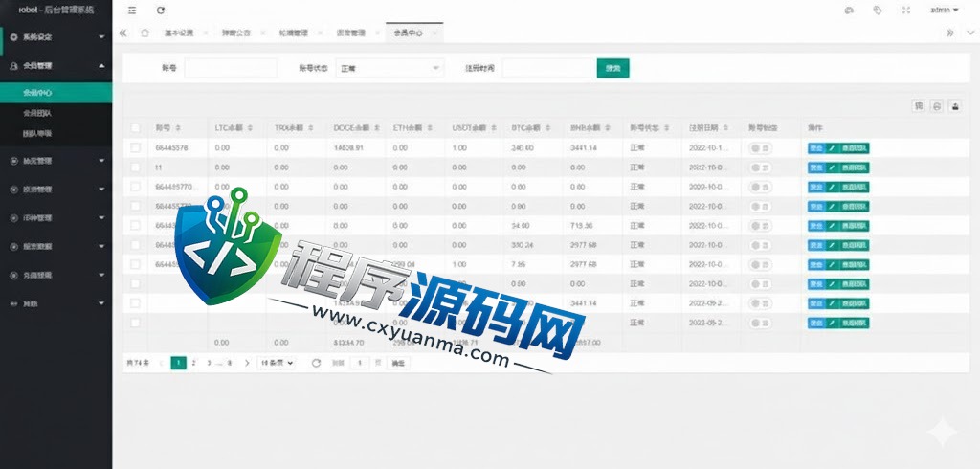This screenshot has width=980, height=469.
Task: Open the rows-per-page dropdown
Action: coord(277,363)
